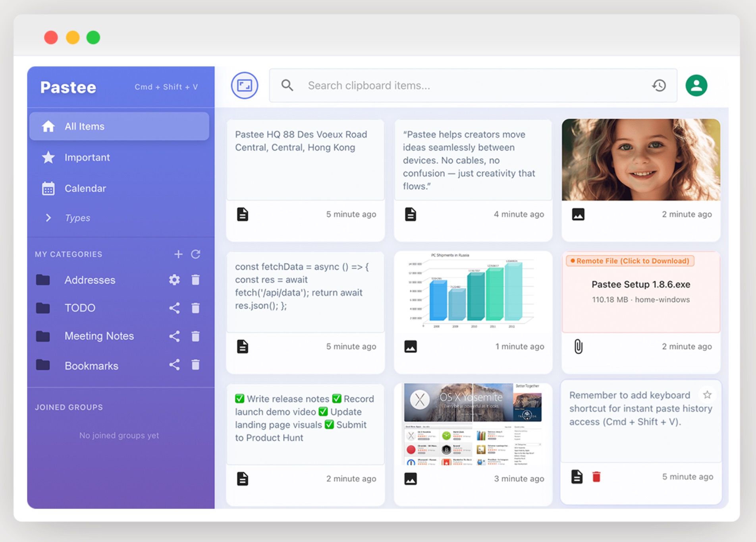Open the Calendar section
This screenshot has height=542, width=756.
pyautogui.click(x=85, y=188)
